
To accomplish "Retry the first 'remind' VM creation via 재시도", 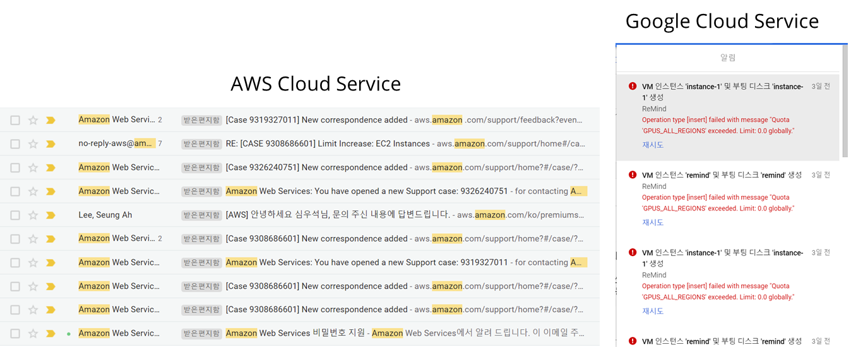I will (x=653, y=222).
